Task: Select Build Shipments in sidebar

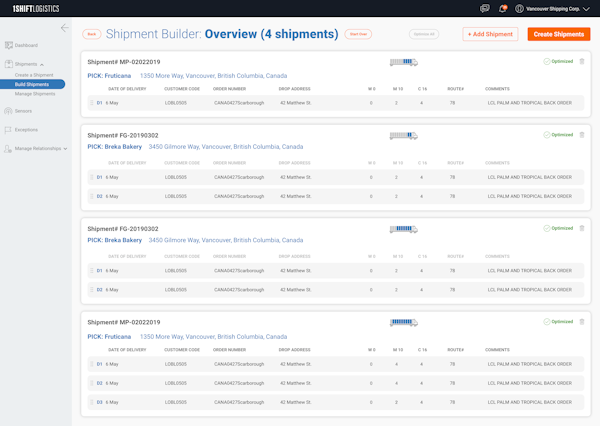Action: coord(32,84)
